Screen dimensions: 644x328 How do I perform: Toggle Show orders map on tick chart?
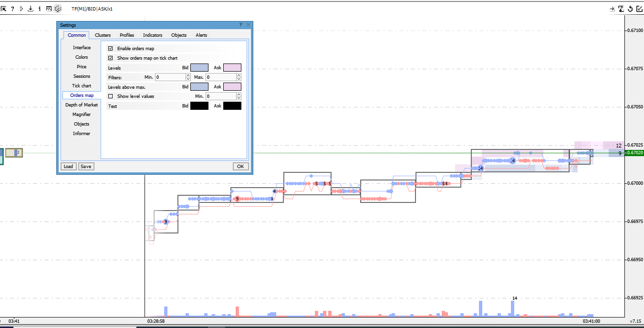coord(111,58)
